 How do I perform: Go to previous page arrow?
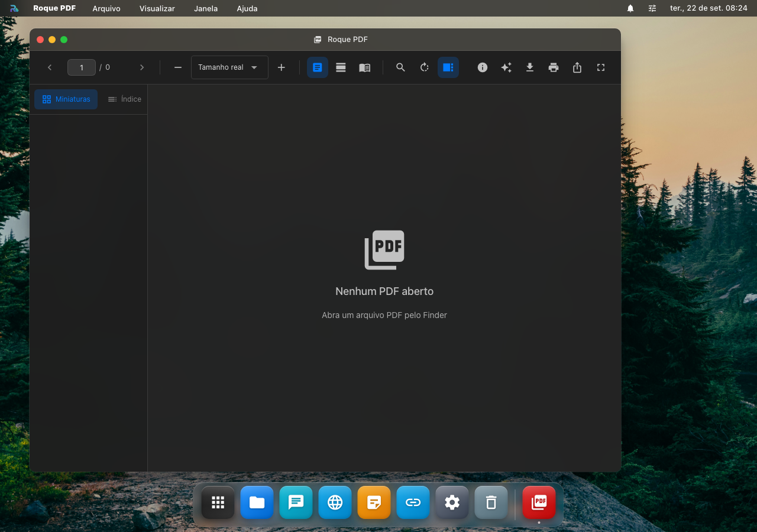coord(50,67)
